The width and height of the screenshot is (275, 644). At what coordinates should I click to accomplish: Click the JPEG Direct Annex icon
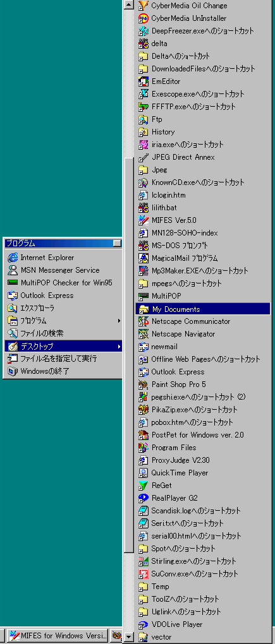point(143,157)
